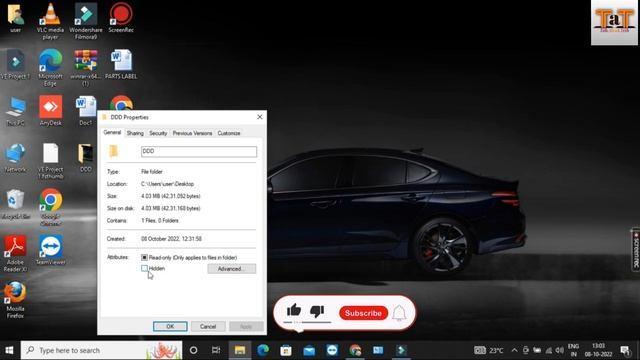Select the Mozilla Firefox desktop icon

pyautogui.click(x=16, y=300)
